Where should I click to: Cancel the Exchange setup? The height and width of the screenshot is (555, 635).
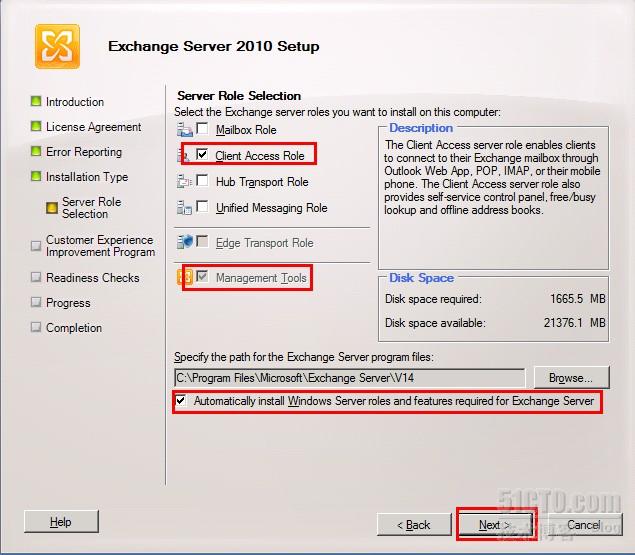(584, 525)
